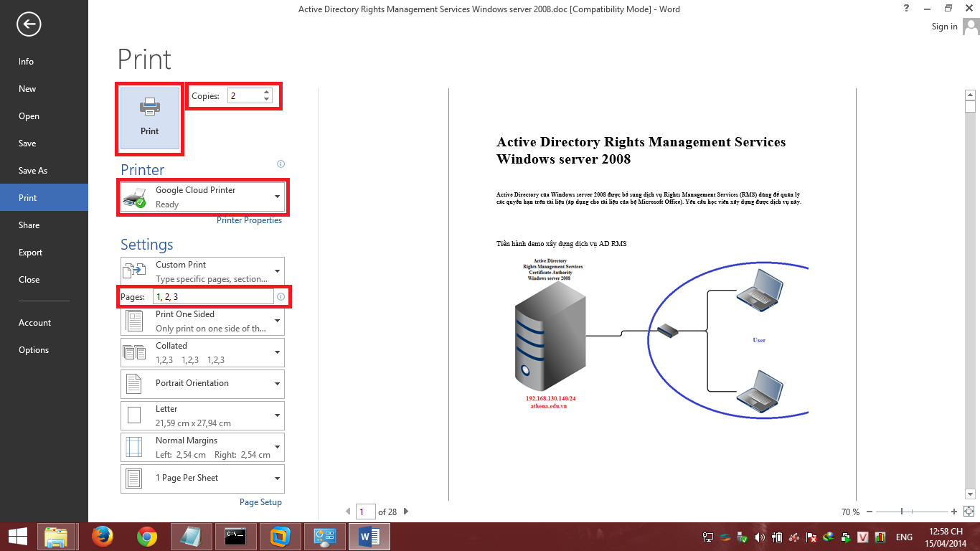Open the Action Center flag icon

coord(811,537)
